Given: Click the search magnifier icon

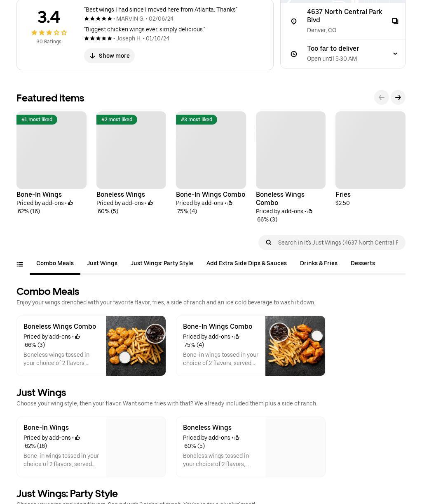Looking at the screenshot, I should point(269,243).
